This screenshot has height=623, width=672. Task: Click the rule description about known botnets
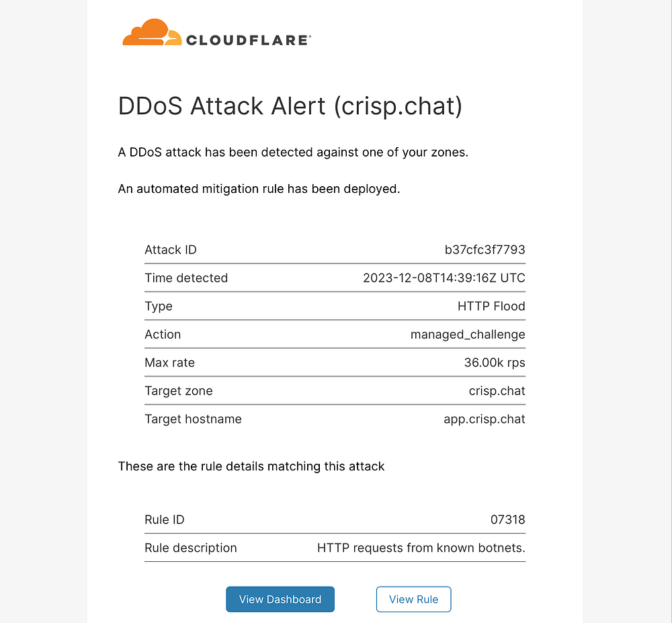421,548
